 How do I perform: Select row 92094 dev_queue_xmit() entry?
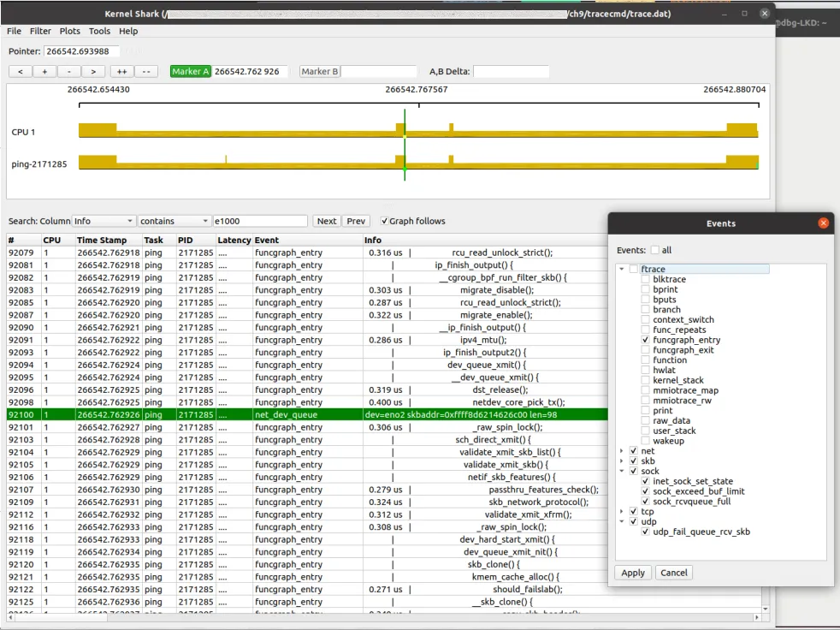(x=307, y=365)
